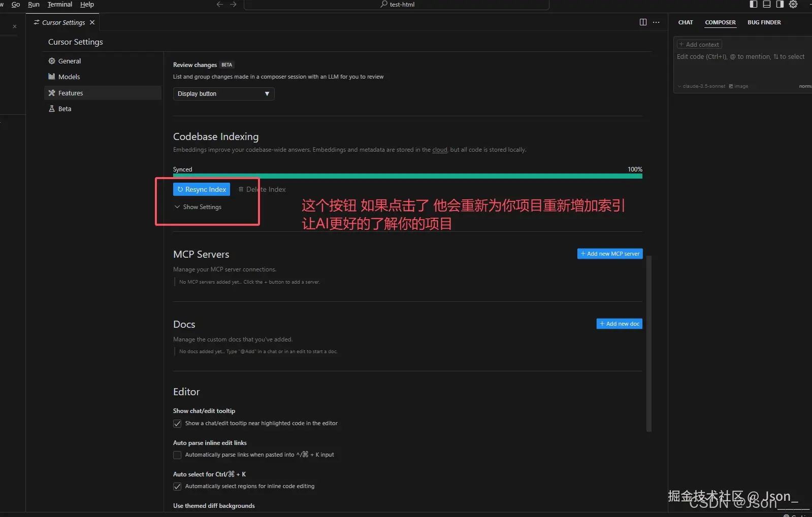
Task: Open the Terminal menu
Action: coord(60,4)
